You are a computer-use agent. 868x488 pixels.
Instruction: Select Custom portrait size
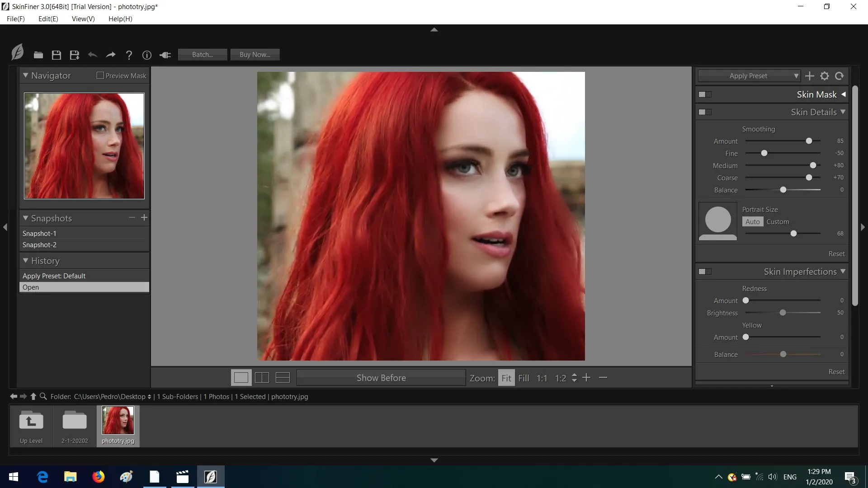click(x=778, y=221)
